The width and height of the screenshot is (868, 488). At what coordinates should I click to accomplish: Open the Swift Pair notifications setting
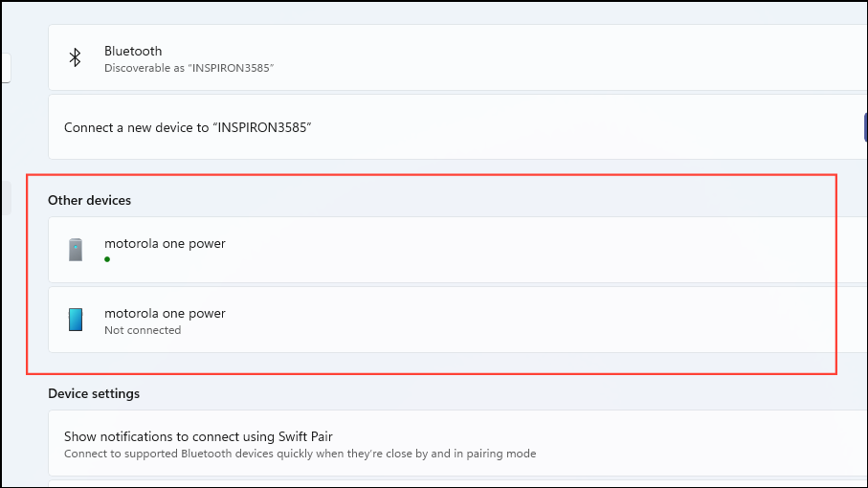point(197,436)
